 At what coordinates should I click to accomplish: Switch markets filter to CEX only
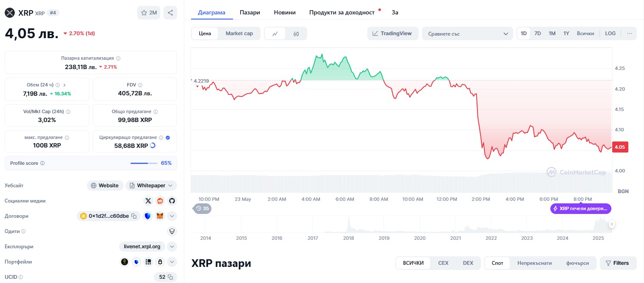coord(443,263)
